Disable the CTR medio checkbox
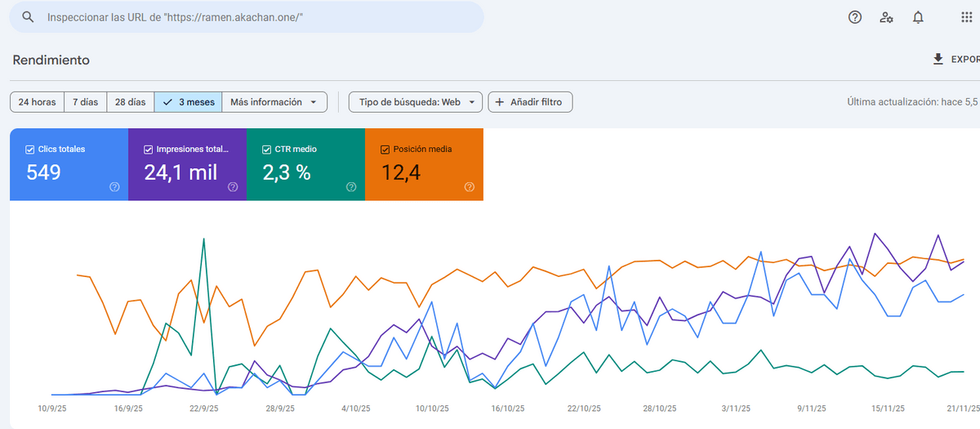The image size is (980, 429). [267, 150]
